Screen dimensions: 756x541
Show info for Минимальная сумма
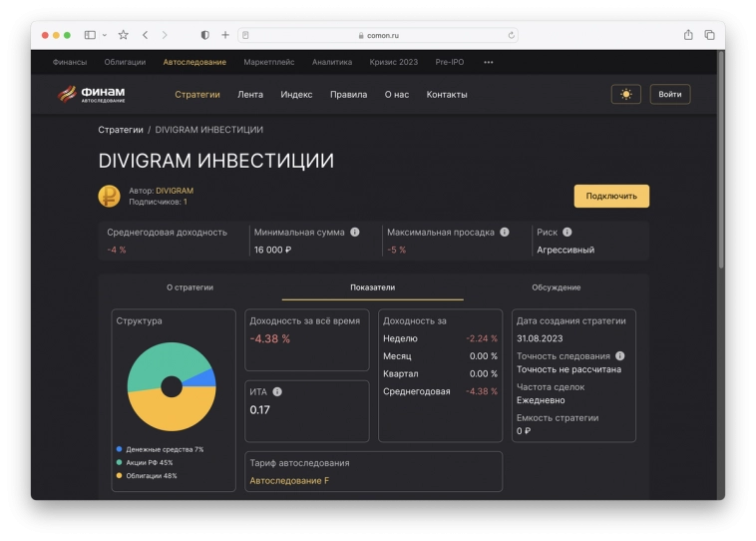(355, 233)
